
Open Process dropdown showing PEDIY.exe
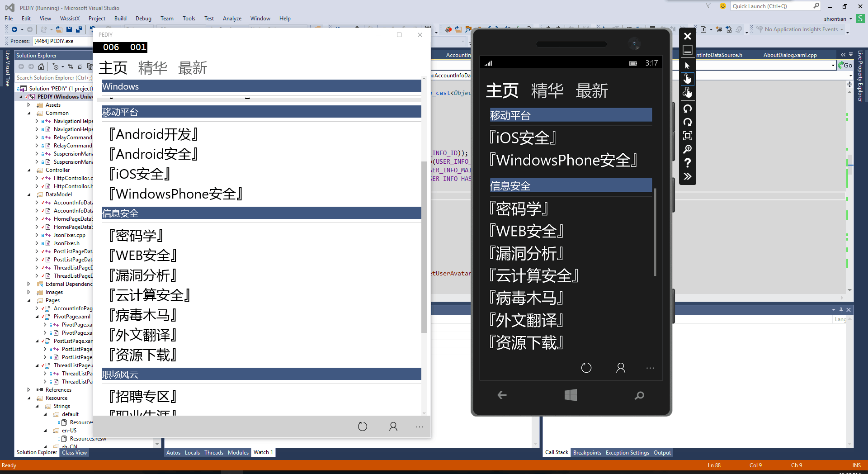tap(63, 41)
